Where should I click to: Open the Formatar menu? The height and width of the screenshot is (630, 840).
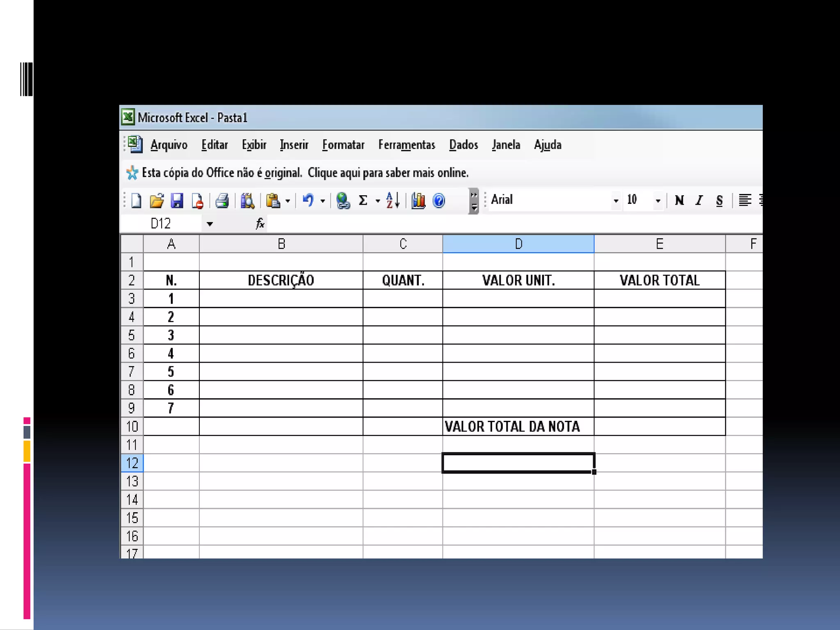tap(343, 145)
